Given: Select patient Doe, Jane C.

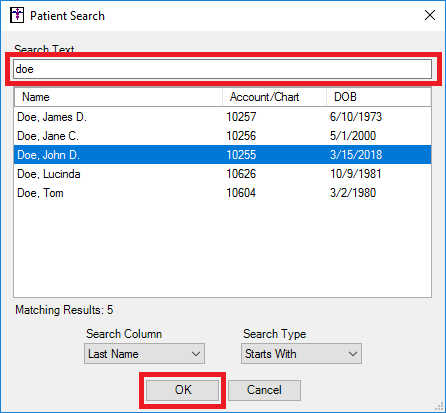Looking at the screenshot, I should click(x=222, y=136).
